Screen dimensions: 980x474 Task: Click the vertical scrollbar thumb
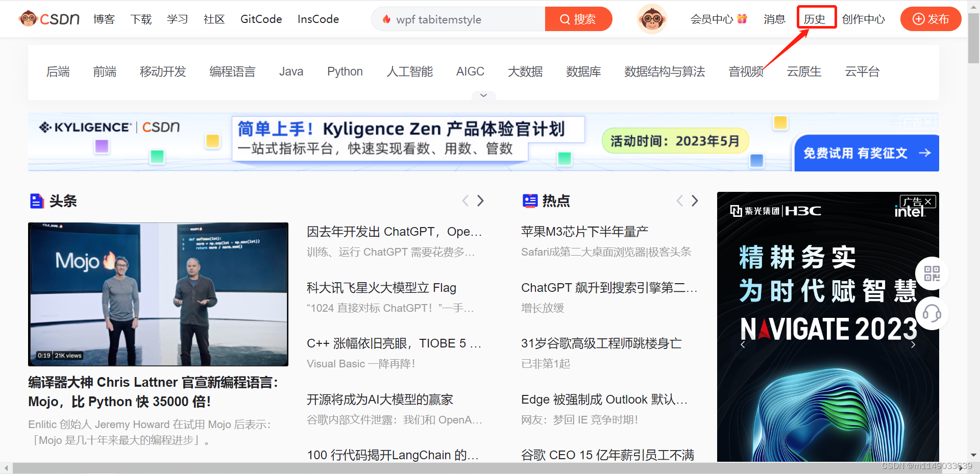[973, 38]
